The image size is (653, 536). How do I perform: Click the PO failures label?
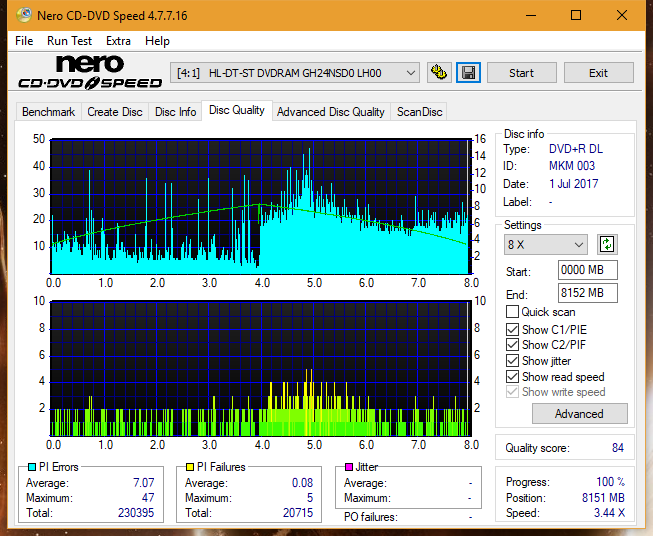tap(371, 517)
